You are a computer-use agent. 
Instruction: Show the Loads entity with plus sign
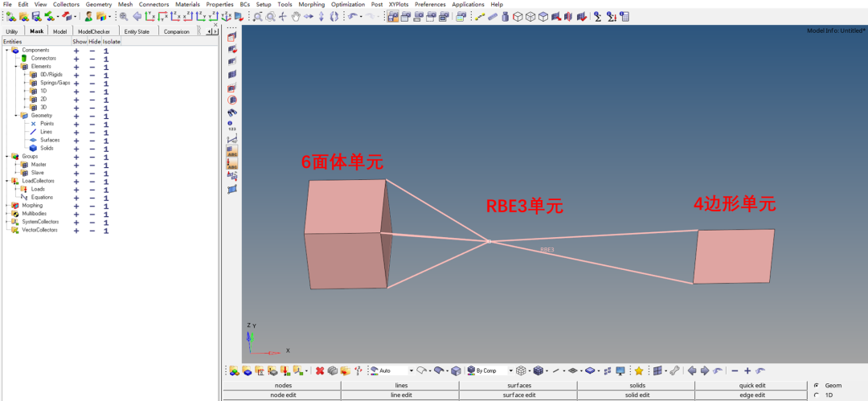pos(76,189)
